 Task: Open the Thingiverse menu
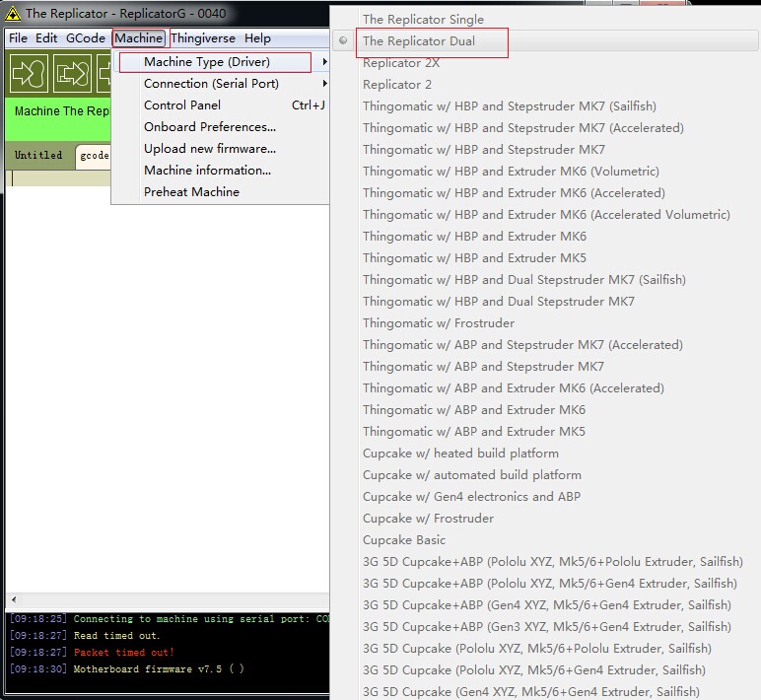(203, 38)
